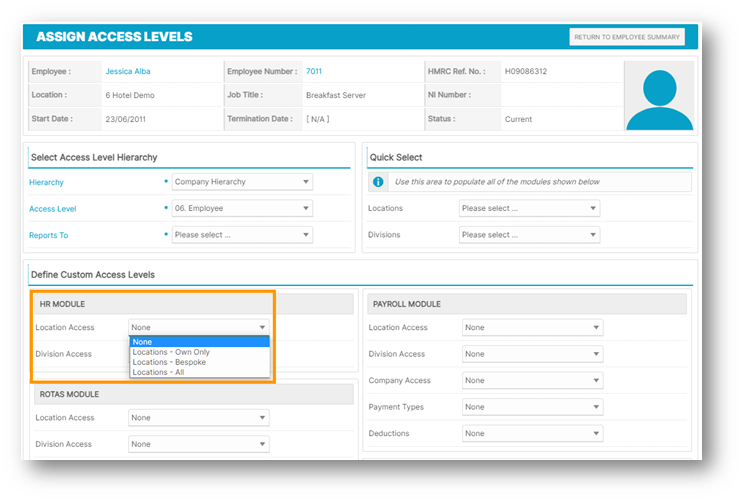Click the Quick Select info icon
This screenshot has width=744, height=502.
tap(378, 182)
